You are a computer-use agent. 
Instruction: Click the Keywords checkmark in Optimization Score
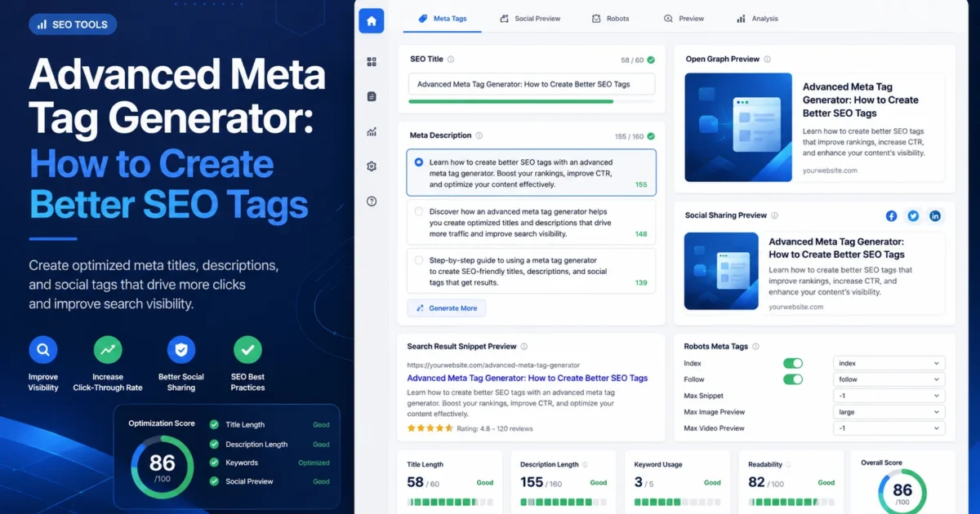click(x=214, y=463)
